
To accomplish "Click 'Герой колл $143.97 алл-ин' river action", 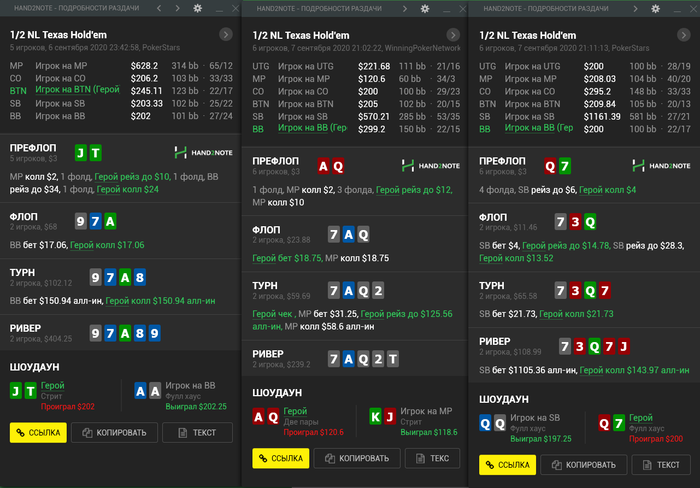I will 634,370.
